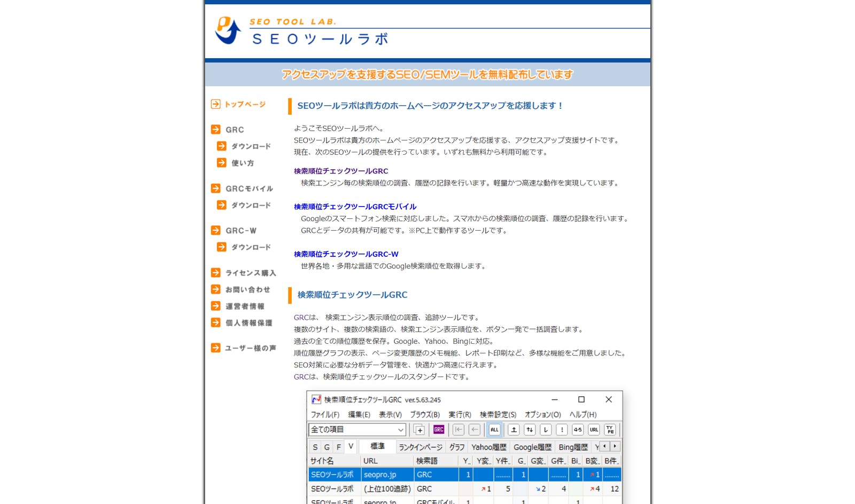
Task: Switch to the ランクインページ tab
Action: pyautogui.click(x=421, y=447)
